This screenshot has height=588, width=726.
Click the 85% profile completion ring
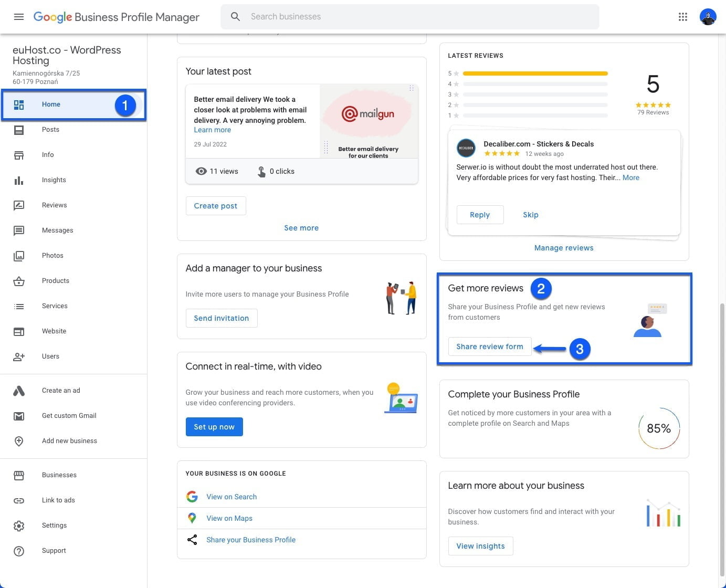coord(659,428)
